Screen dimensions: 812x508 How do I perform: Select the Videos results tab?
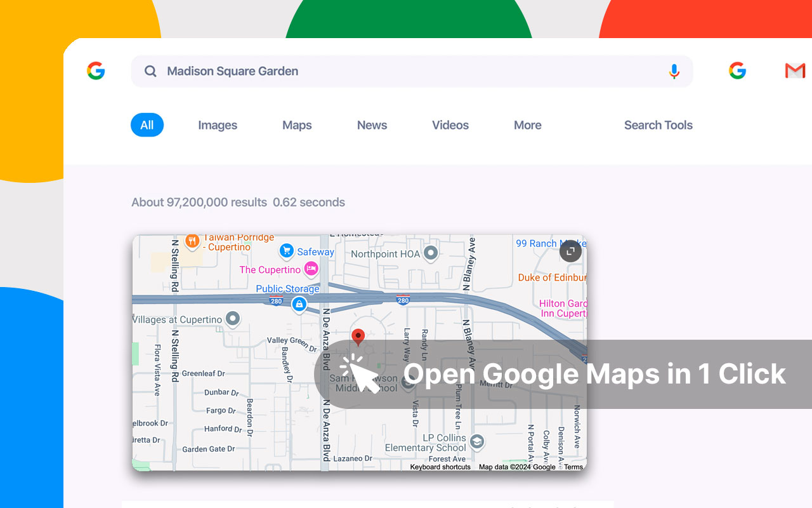pyautogui.click(x=450, y=125)
